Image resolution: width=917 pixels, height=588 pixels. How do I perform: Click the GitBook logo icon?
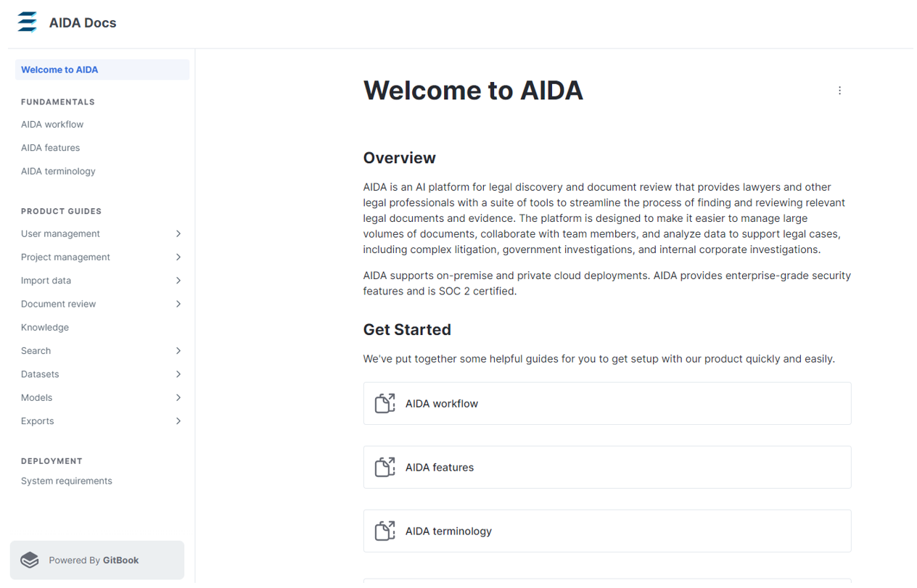click(30, 560)
